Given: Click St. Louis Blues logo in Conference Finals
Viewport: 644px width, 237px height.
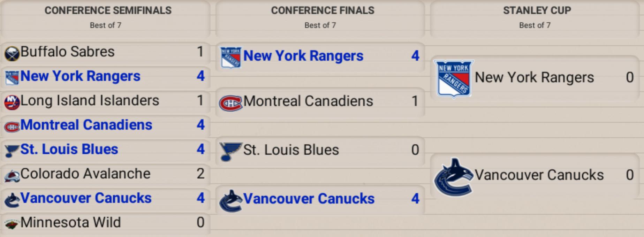Looking at the screenshot, I should click(230, 151).
